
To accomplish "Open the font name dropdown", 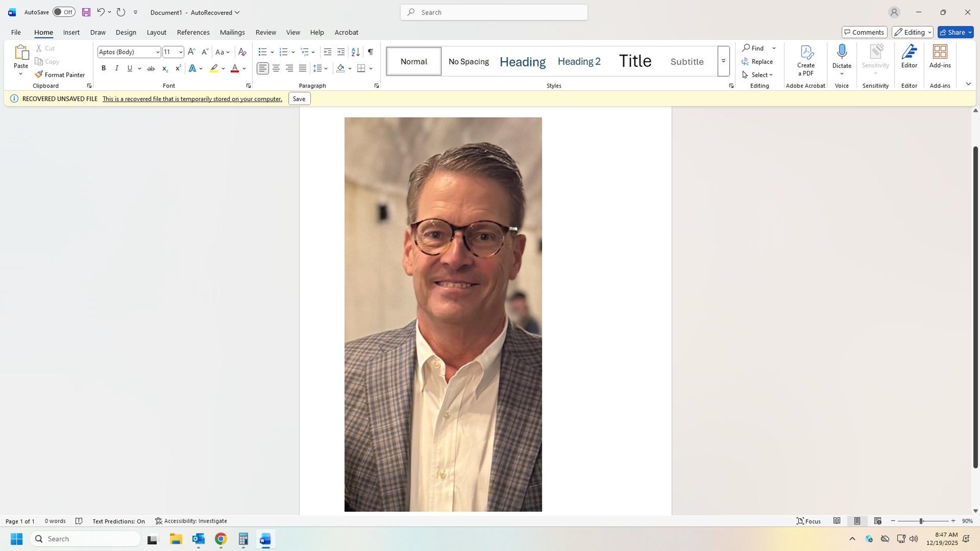I will pyautogui.click(x=157, y=52).
